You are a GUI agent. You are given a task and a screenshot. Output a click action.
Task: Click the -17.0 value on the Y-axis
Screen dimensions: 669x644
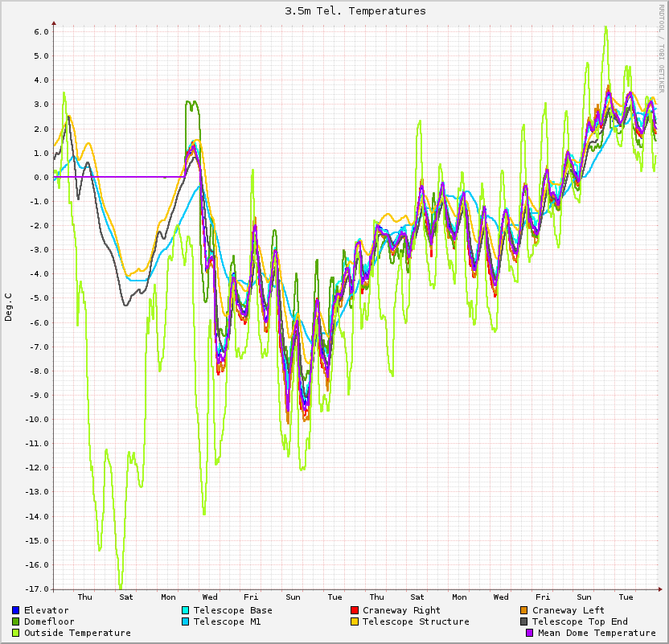point(39,589)
